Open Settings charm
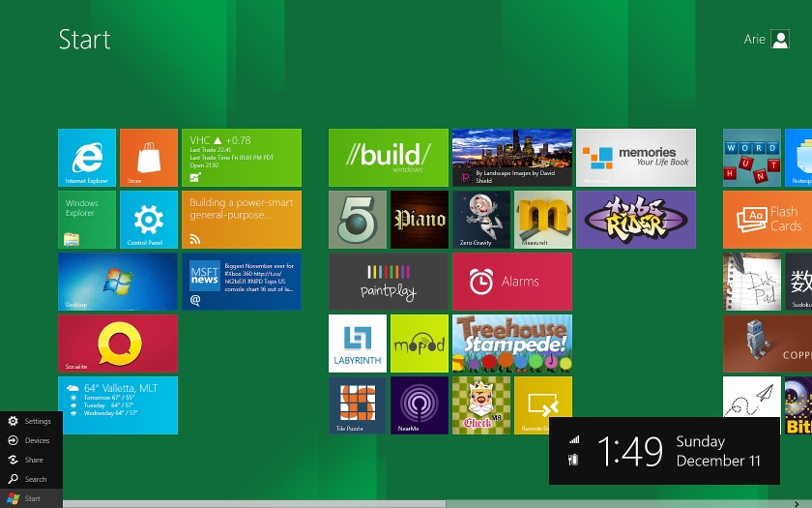This screenshot has height=508, width=812. point(31,421)
